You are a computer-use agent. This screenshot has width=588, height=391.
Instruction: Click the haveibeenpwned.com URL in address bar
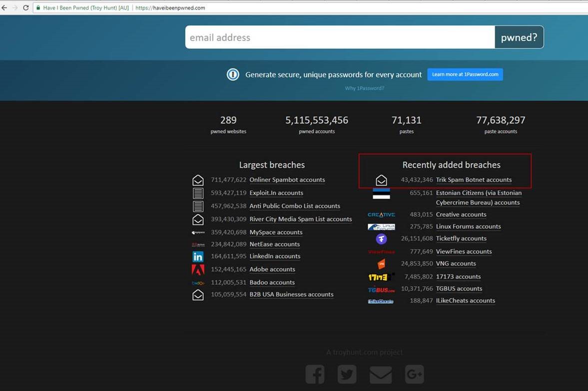coord(170,7)
